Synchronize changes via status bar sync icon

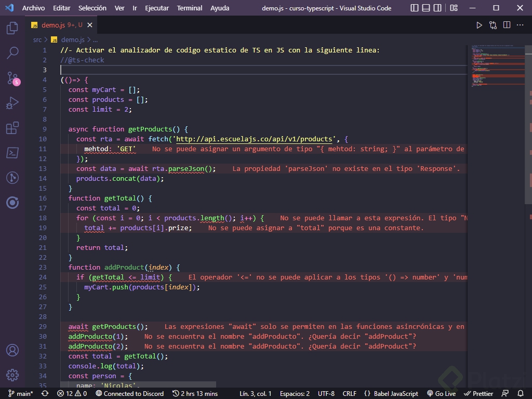coord(45,394)
